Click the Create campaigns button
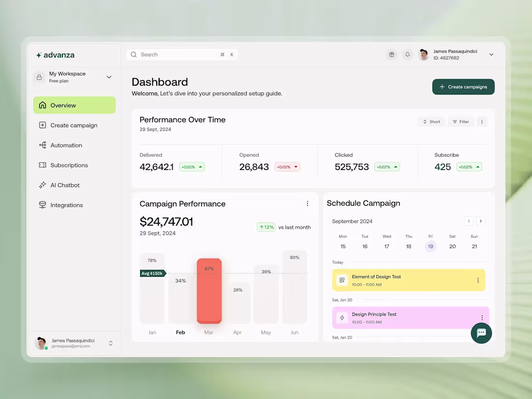Screen dimensions: 532x399 tap(463, 87)
